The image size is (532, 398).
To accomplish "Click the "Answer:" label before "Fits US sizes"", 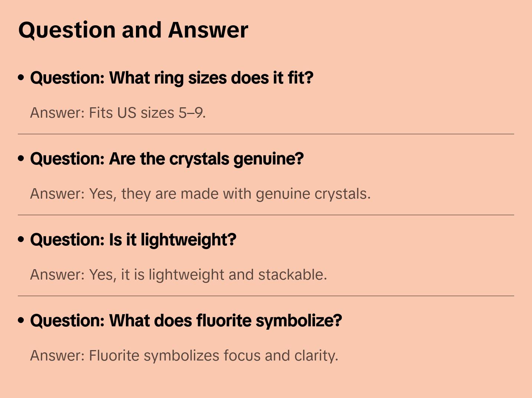I will (x=58, y=113).
